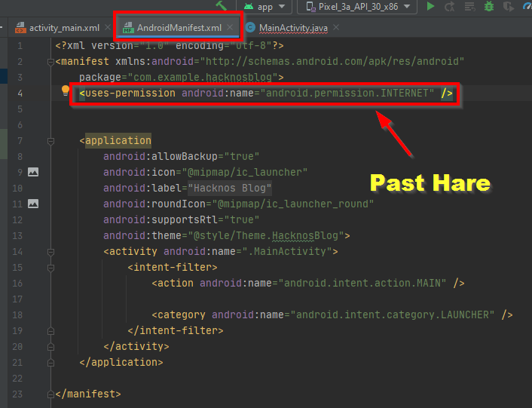Viewport: 532px width, 408px height.
Task: Open the Pixel_3a_API_30_x86 device dropdown
Action: tap(357, 7)
